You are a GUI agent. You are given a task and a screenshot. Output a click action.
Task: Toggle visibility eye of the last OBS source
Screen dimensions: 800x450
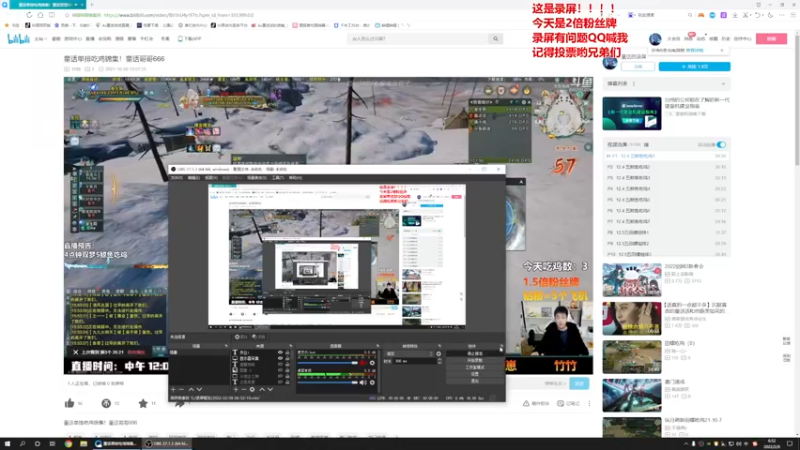click(x=280, y=382)
